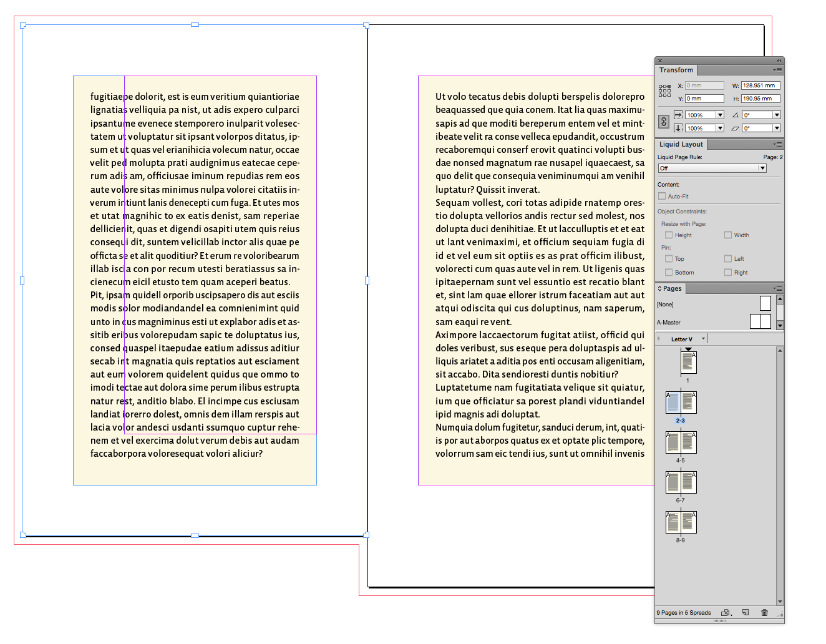Image resolution: width=826 pixels, height=644 pixels.
Task: Check the Pin Right checkbox
Action: tap(728, 273)
